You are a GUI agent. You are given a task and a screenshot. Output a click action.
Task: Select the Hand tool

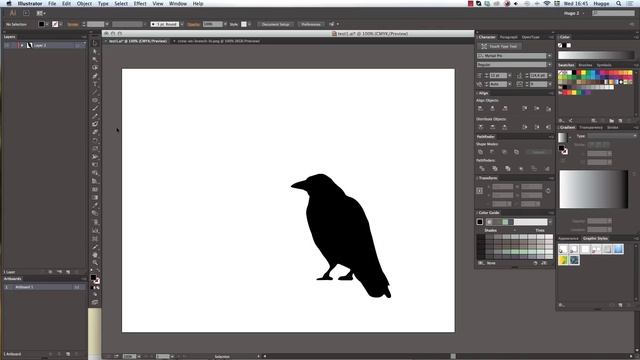point(95,255)
